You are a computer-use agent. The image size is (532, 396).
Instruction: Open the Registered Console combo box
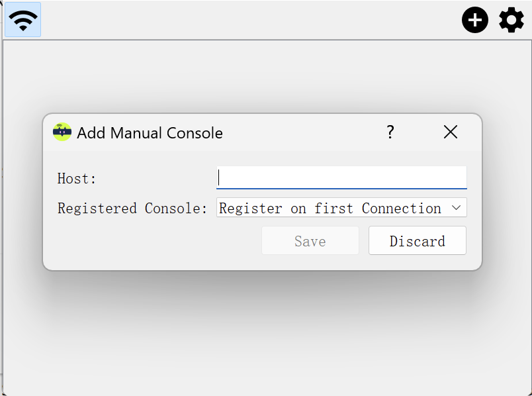[331, 208]
